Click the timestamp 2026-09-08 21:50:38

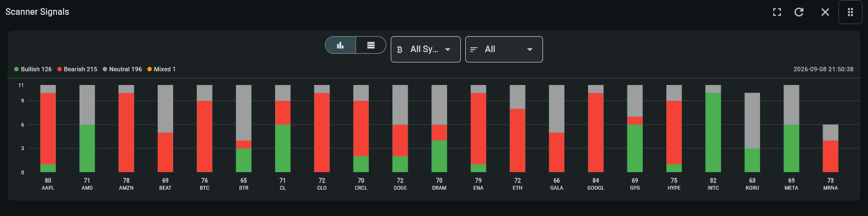click(x=823, y=69)
